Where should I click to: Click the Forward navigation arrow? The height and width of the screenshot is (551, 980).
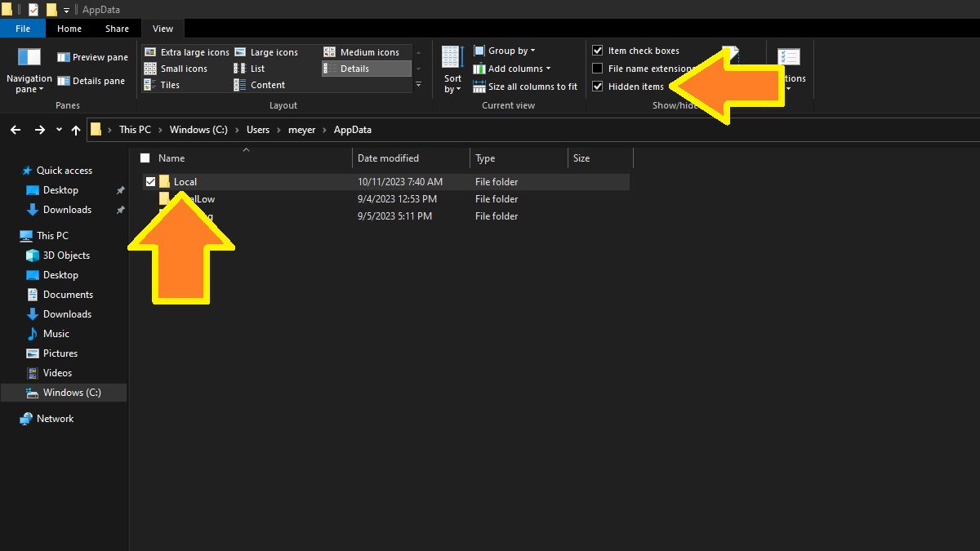39,130
